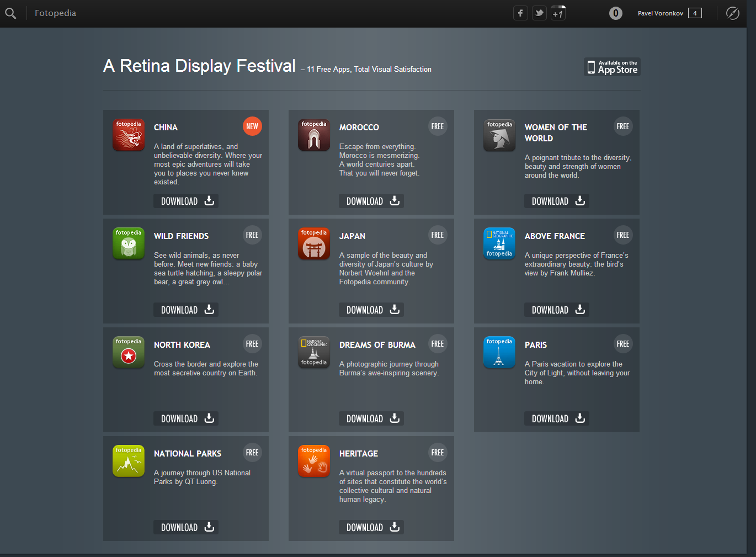756x557 pixels.
Task: Click the Dreams of Burma title
Action: [377, 345]
